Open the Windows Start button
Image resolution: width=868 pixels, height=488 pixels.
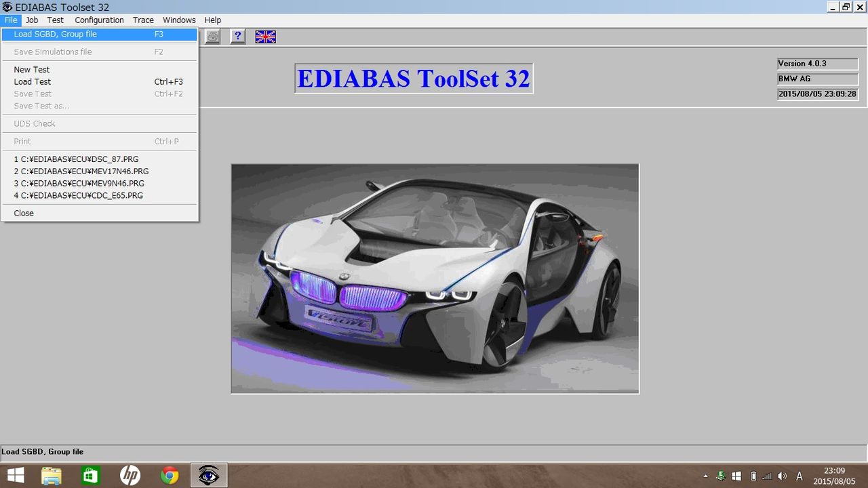click(x=16, y=476)
